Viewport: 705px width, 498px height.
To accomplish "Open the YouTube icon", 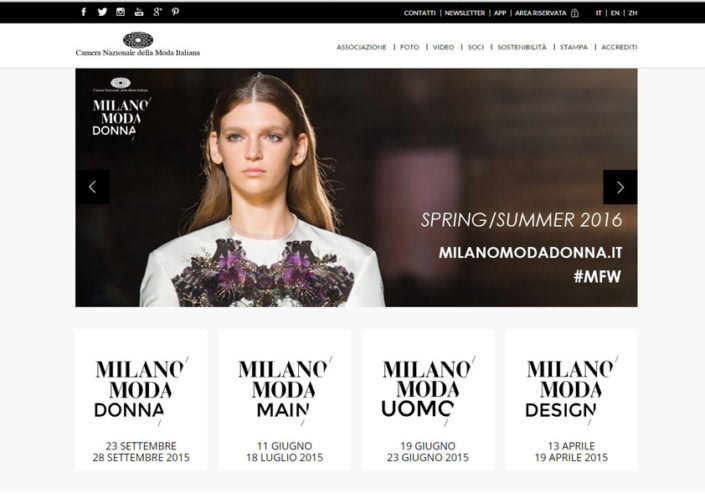I will click(x=139, y=12).
